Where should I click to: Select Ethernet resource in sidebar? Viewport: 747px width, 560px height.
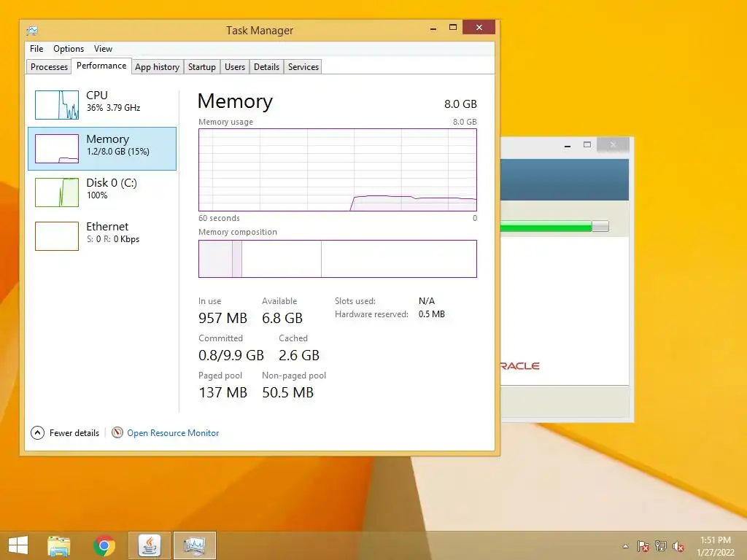coord(102,236)
